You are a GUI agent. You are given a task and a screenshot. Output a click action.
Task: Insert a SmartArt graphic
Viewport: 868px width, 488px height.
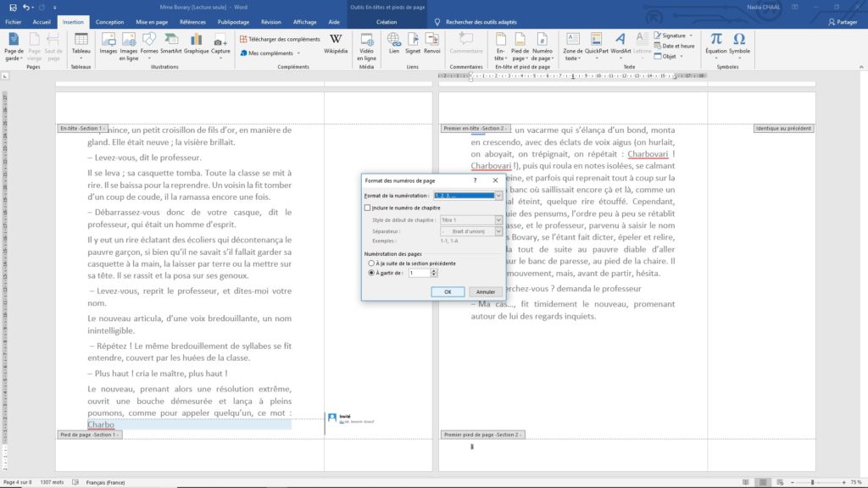click(171, 44)
